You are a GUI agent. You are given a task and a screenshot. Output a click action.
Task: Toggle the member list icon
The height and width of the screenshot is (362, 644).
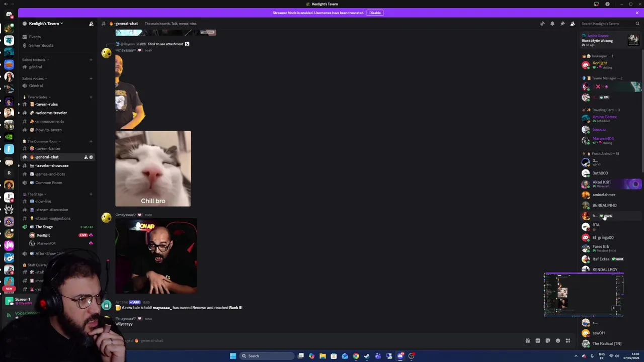[572, 24]
